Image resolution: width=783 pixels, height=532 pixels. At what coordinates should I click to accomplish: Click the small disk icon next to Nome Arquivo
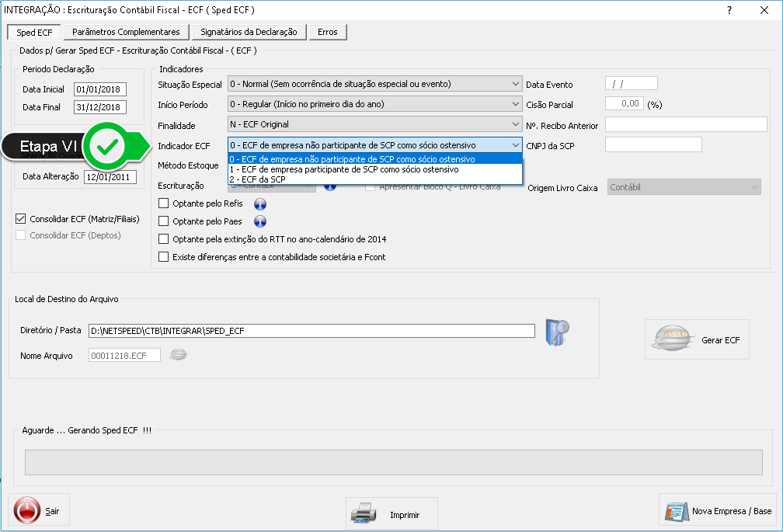pos(179,355)
